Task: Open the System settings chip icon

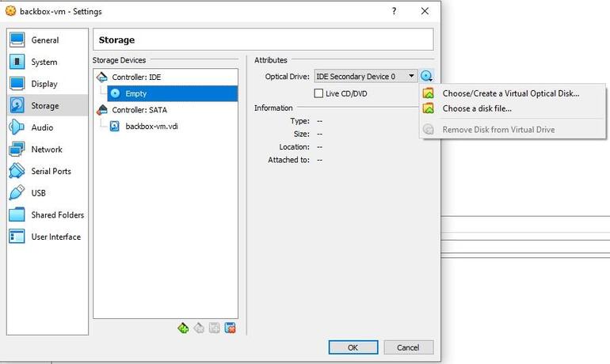Action: 17,62
